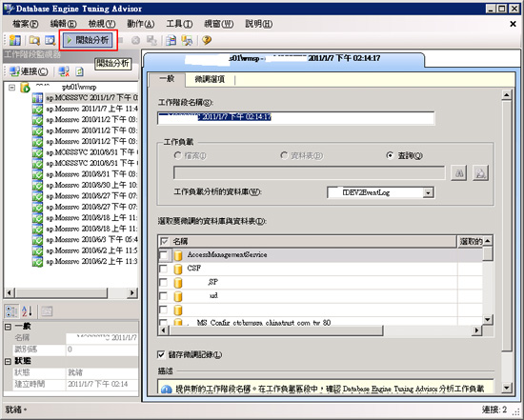The width and height of the screenshot is (524, 420).
Task: Click the recommendations report toolbar icon
Action: point(171,40)
